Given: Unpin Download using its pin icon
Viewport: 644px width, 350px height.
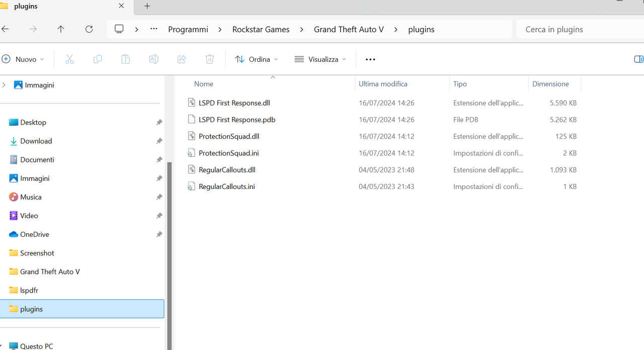Looking at the screenshot, I should pos(159,141).
